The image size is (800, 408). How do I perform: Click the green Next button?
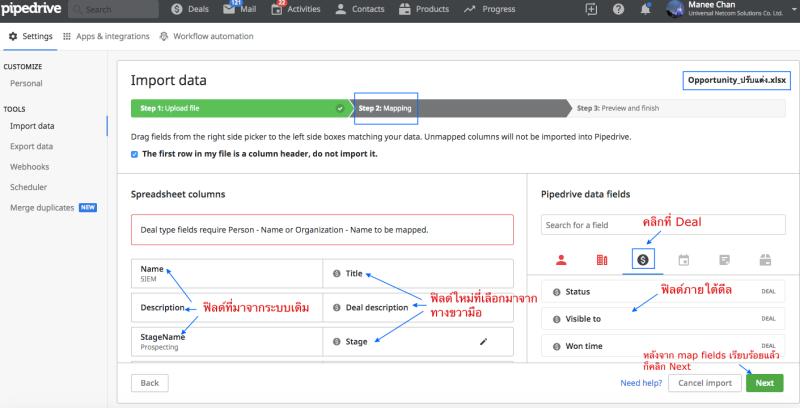point(764,383)
